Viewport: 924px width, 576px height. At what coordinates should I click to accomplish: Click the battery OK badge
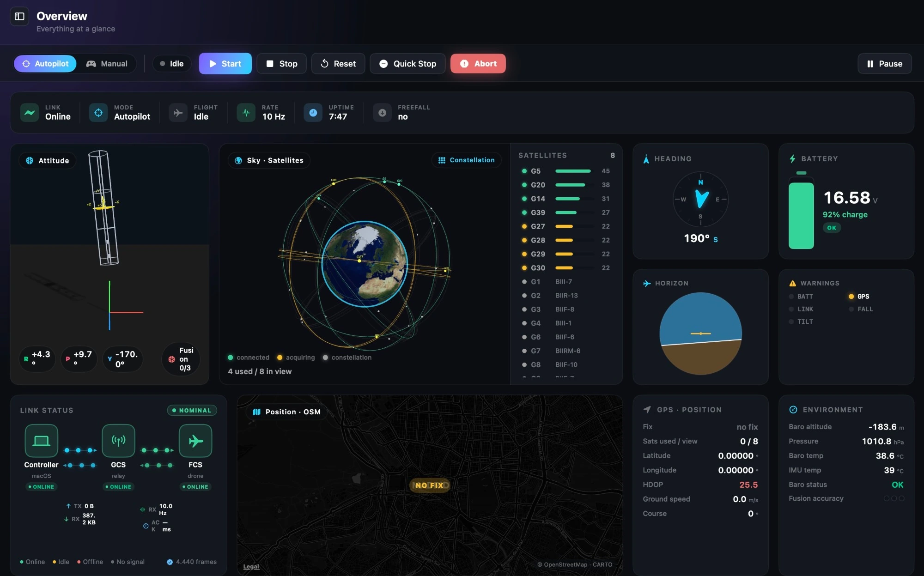pos(832,228)
